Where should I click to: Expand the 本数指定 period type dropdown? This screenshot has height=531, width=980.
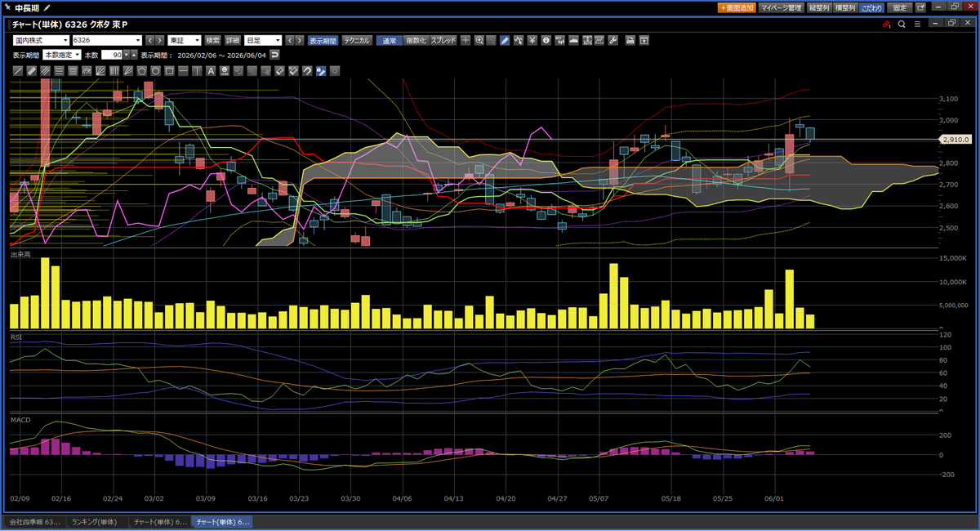62,55
